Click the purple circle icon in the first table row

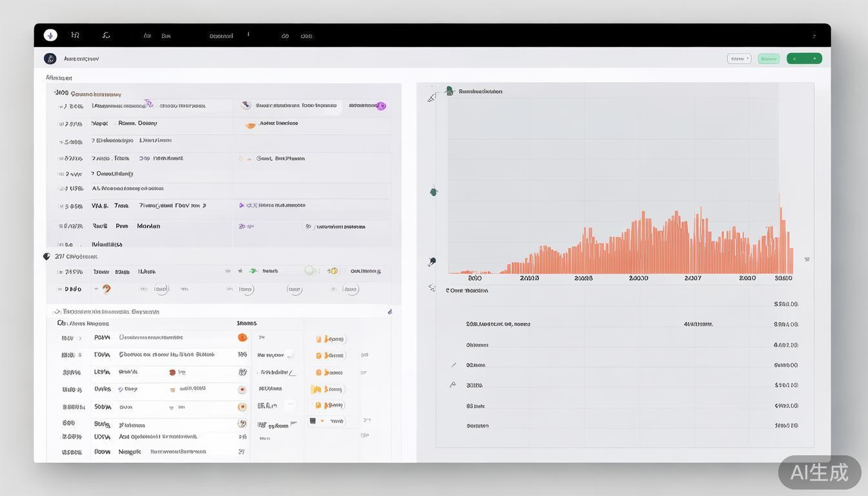[381, 106]
